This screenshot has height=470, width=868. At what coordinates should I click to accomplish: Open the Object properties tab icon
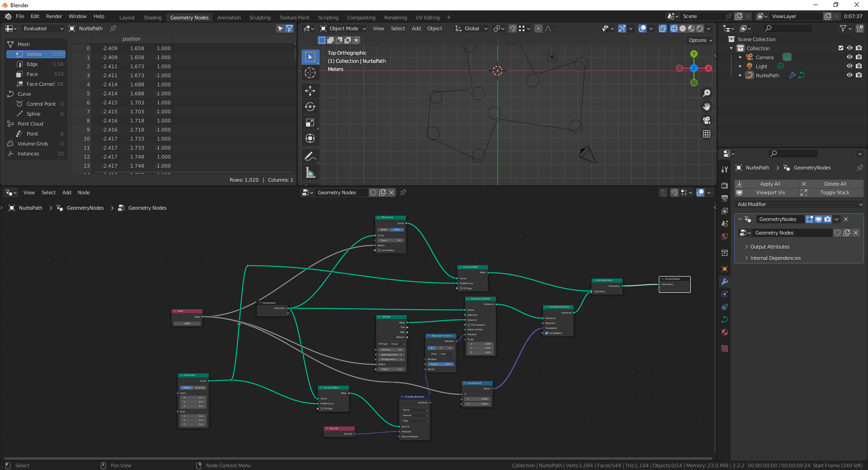[x=725, y=269]
